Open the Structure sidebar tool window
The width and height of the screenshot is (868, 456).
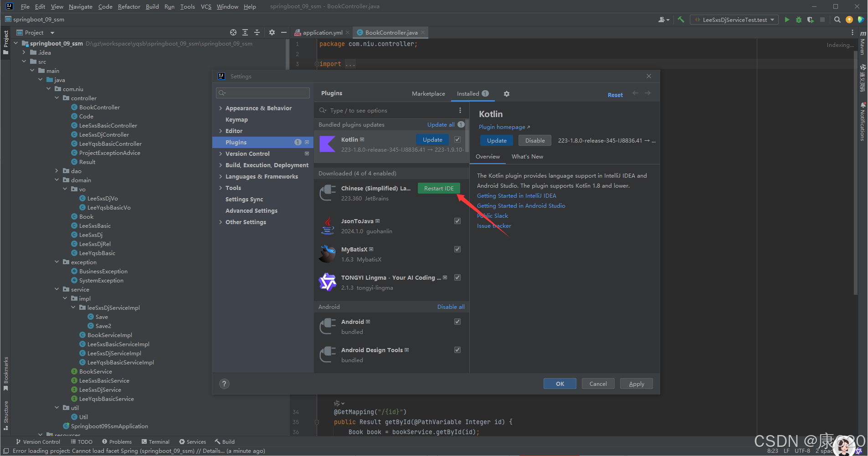[x=6, y=415]
